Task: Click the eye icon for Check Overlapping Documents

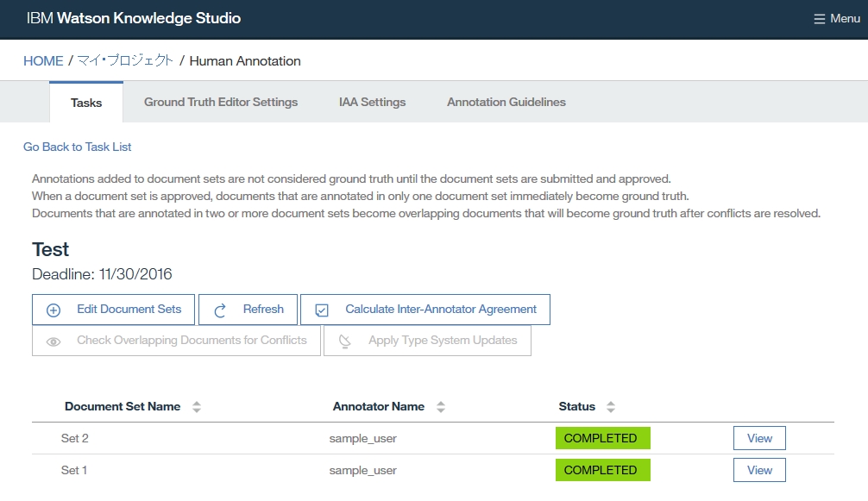Action: pos(53,341)
